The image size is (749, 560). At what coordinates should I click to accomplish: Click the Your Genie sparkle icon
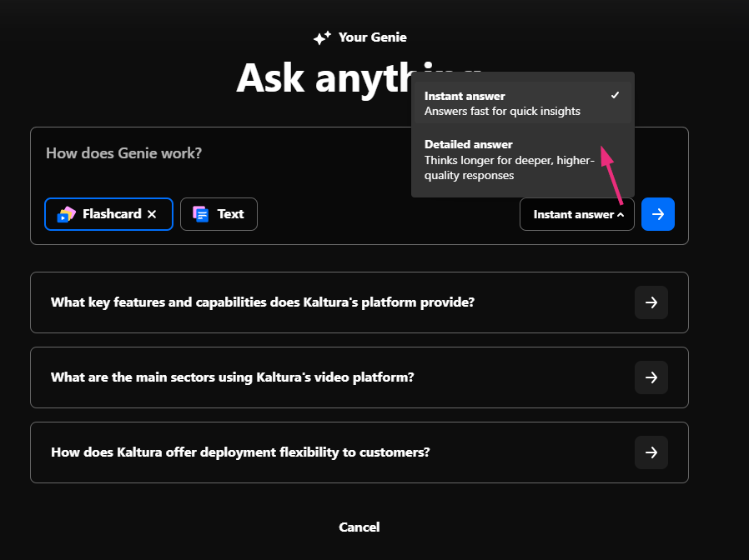tap(322, 37)
